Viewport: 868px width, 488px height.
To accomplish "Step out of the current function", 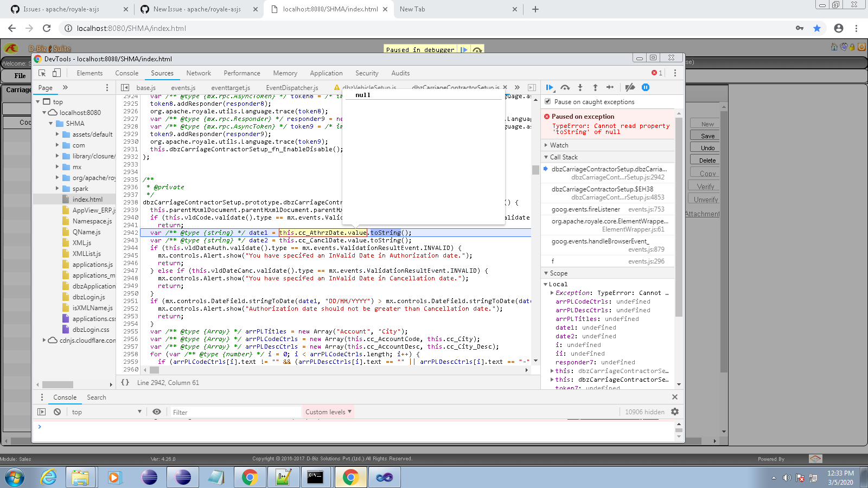I will pos(595,87).
